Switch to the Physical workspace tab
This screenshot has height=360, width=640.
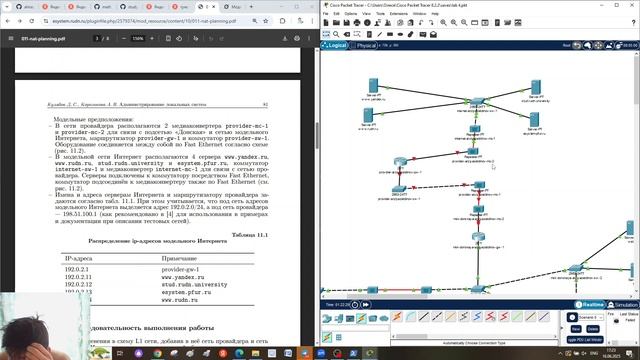tap(363, 45)
